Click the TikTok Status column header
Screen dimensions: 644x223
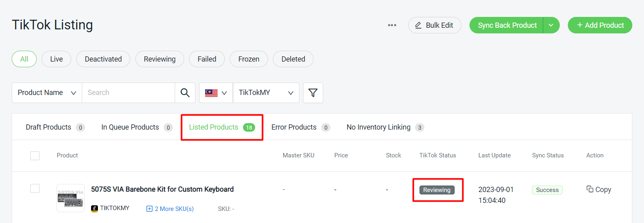(437, 155)
